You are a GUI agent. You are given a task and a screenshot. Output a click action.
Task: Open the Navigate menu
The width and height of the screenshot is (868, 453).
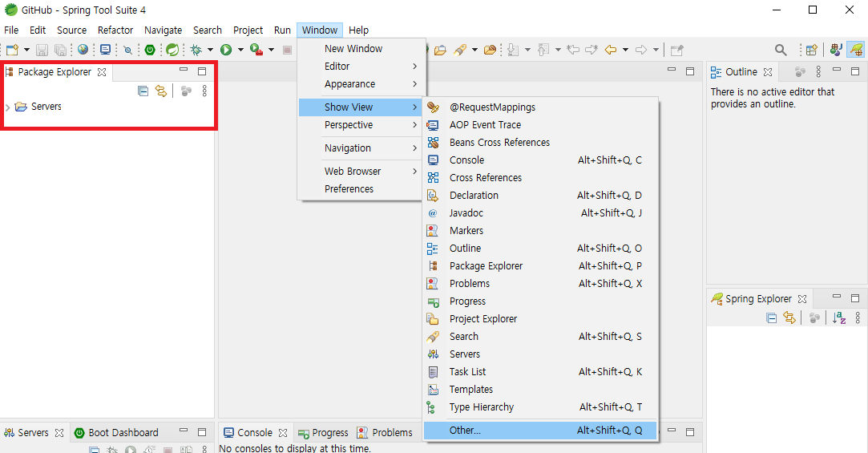tap(164, 30)
